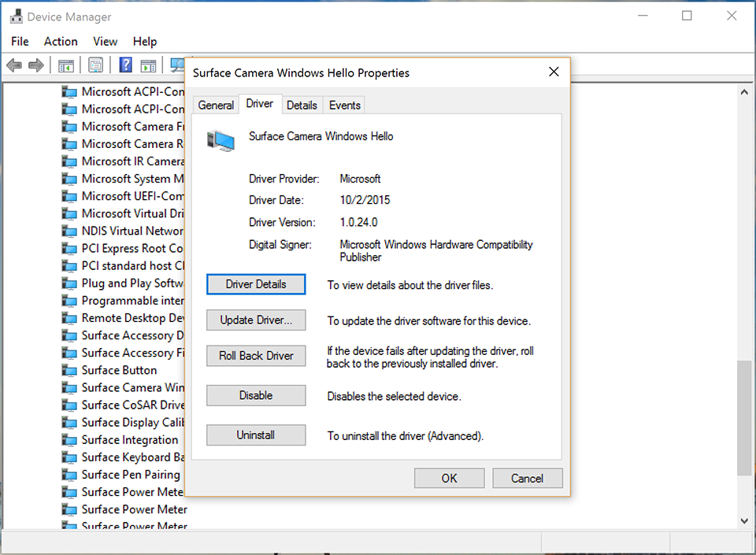Select Surface Camera Windows Hello tree row

click(124, 388)
